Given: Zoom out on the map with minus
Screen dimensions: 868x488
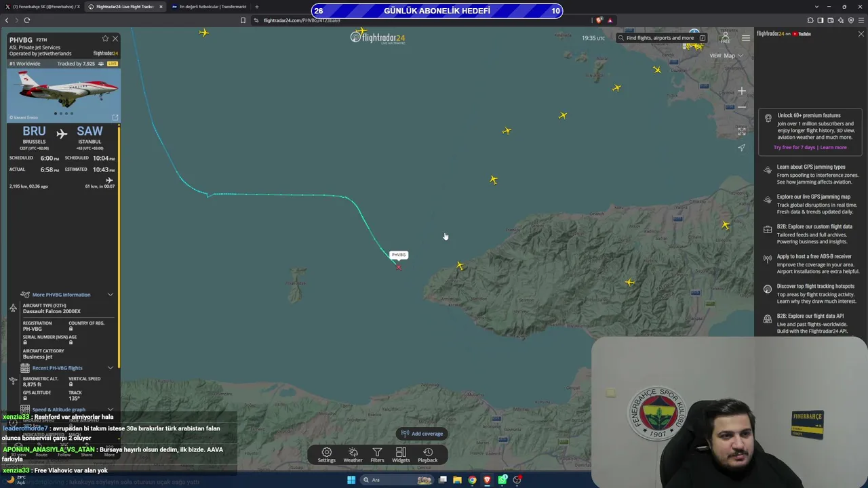Looking at the screenshot, I should (742, 106).
